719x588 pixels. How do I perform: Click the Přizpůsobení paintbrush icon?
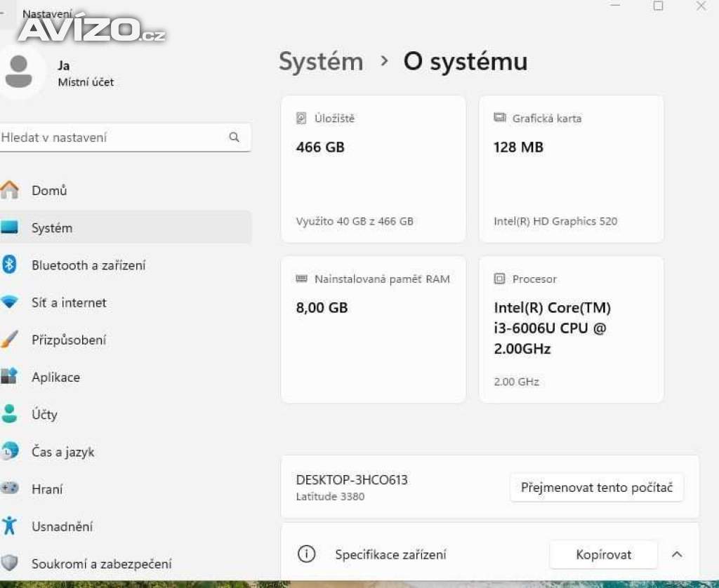point(9,339)
